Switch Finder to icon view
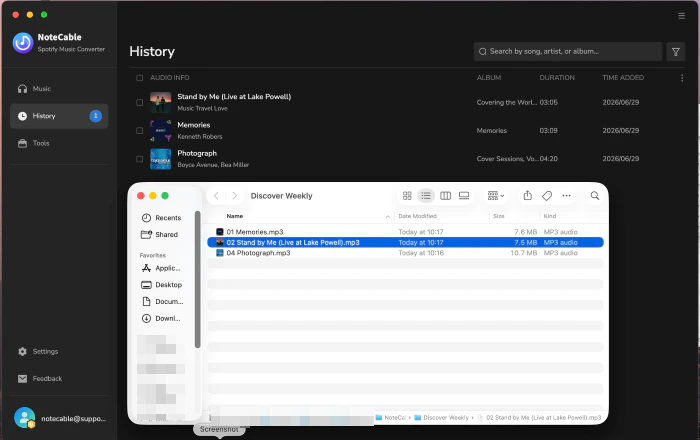This screenshot has height=440, width=700. (407, 196)
